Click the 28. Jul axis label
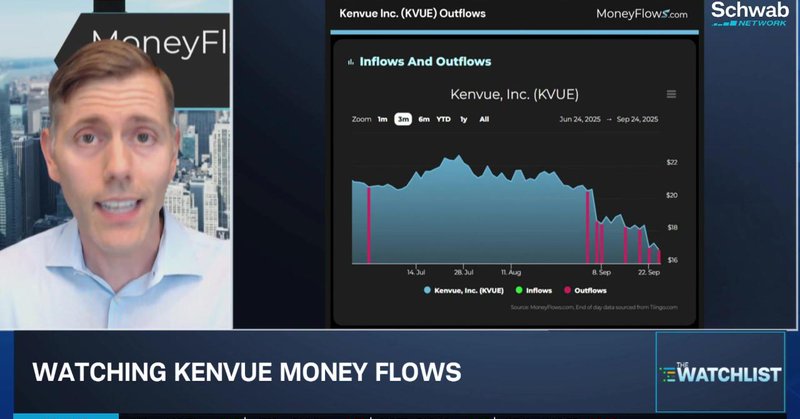Image resolution: width=800 pixels, height=419 pixels. 464,273
